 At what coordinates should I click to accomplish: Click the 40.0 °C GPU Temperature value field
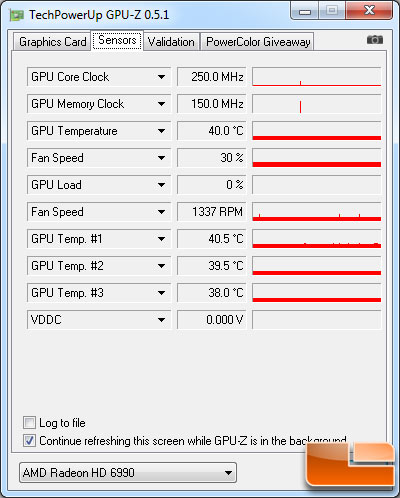pyautogui.click(x=212, y=131)
